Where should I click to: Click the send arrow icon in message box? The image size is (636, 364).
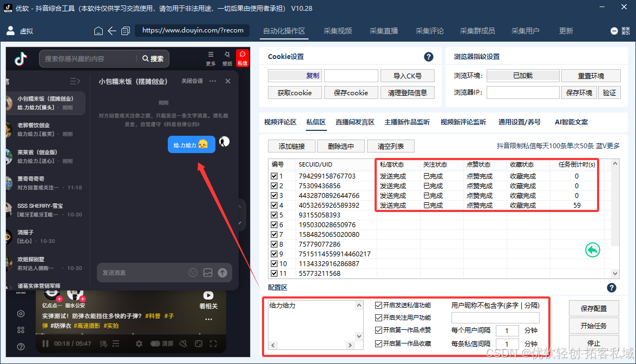pyautogui.click(x=222, y=273)
